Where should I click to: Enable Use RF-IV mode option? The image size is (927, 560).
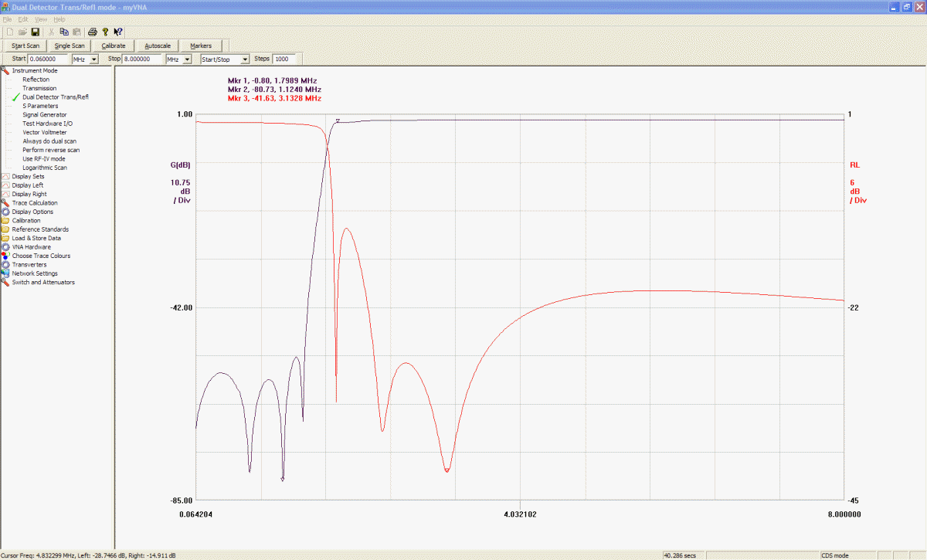[44, 158]
